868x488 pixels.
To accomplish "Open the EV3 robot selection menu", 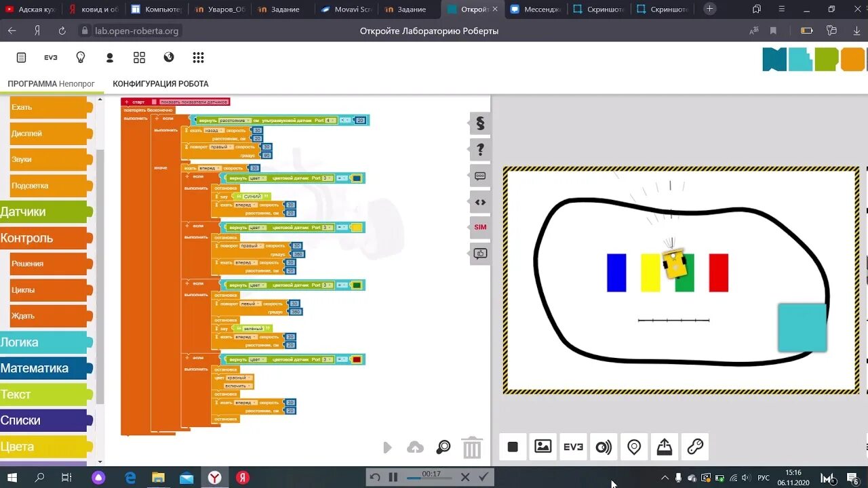I will [51, 58].
